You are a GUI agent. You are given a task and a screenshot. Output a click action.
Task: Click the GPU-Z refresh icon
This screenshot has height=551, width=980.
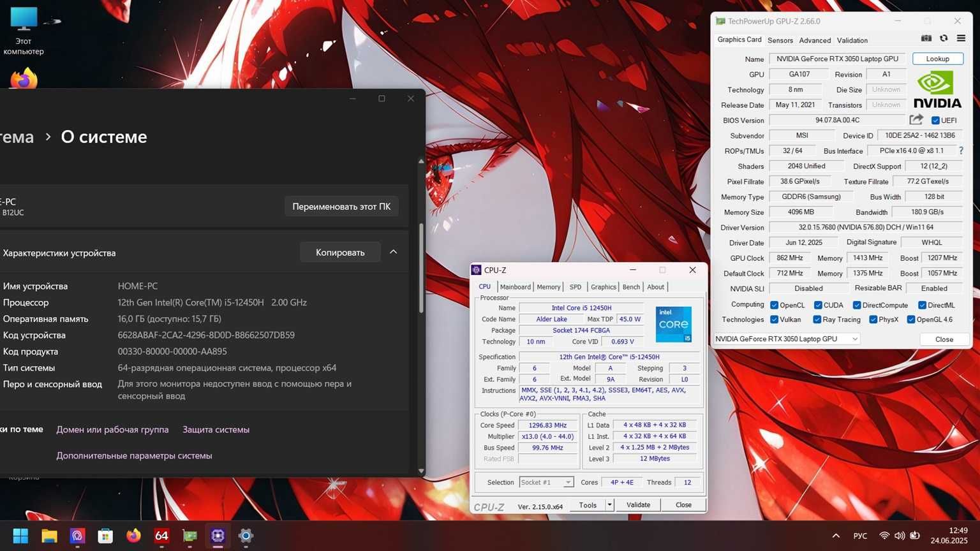944,38
